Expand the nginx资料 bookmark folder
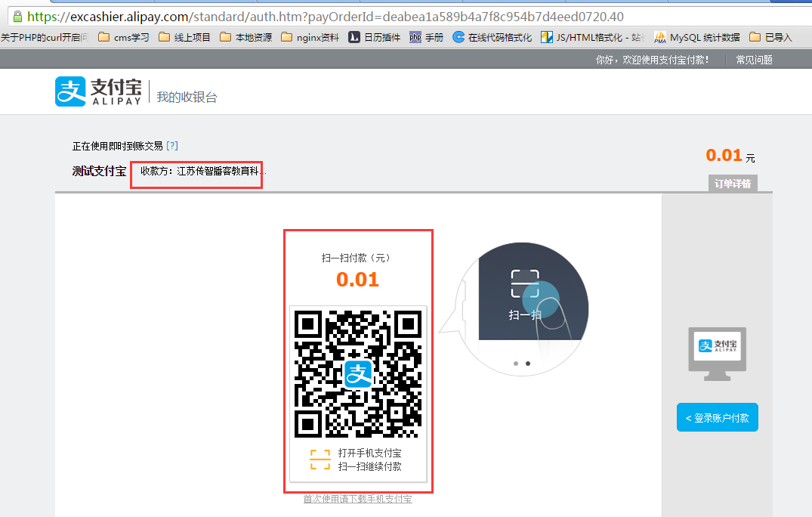 [x=310, y=37]
